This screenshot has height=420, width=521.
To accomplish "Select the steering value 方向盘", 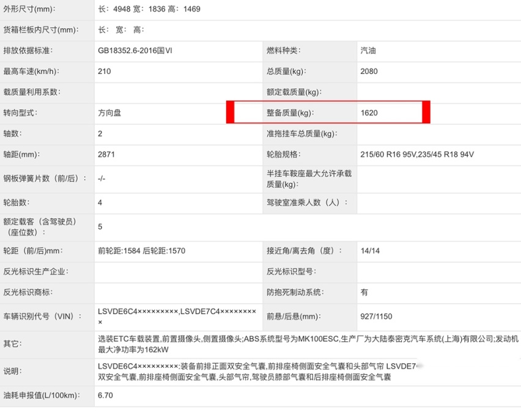I will pyautogui.click(x=109, y=113).
